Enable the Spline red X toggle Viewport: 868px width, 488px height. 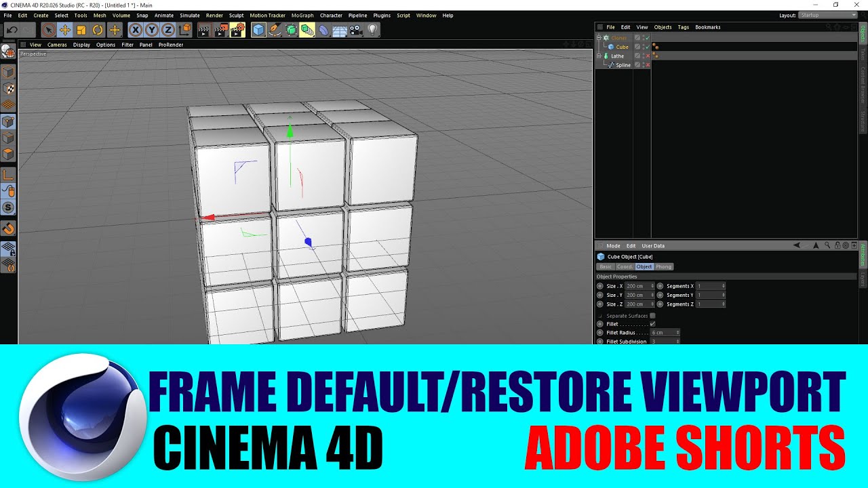pyautogui.click(x=648, y=65)
